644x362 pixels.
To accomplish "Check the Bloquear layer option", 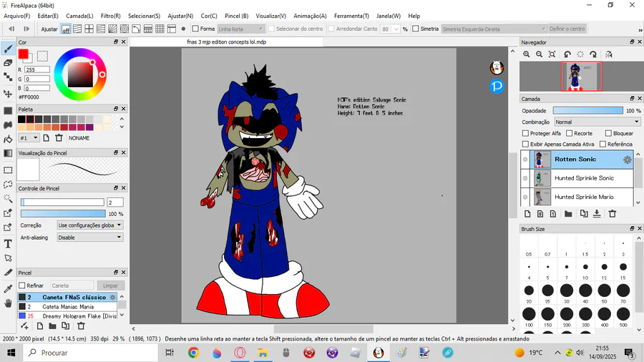I will (608, 133).
